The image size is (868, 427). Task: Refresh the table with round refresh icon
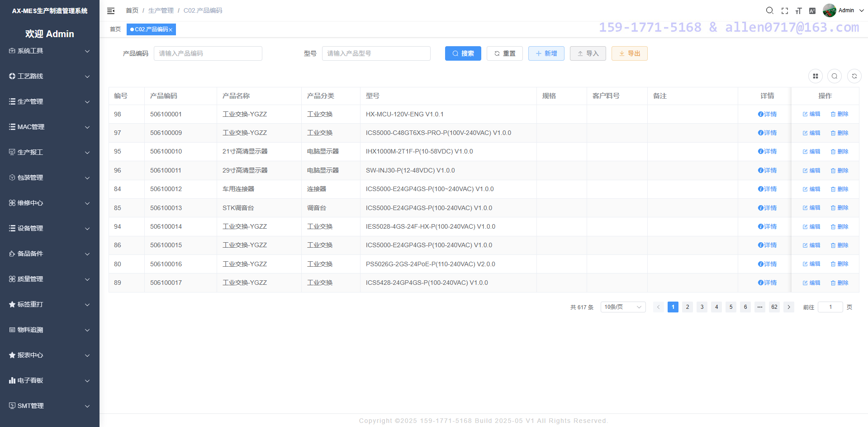tap(854, 76)
